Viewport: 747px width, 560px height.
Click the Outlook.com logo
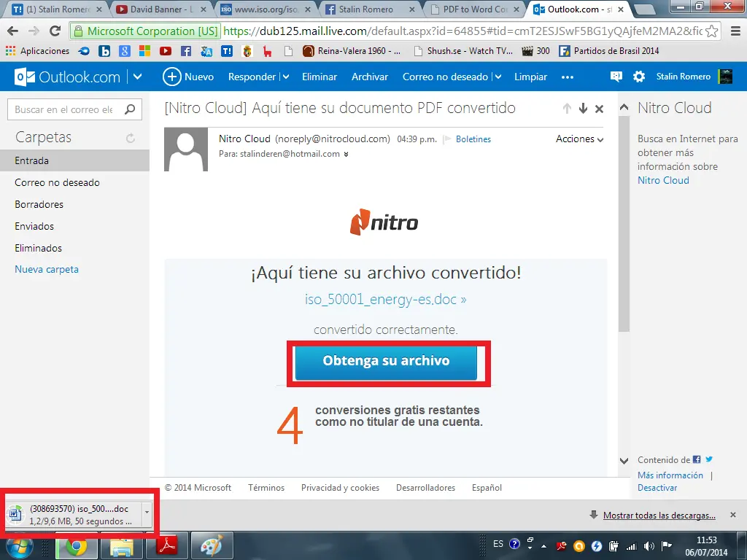point(67,77)
